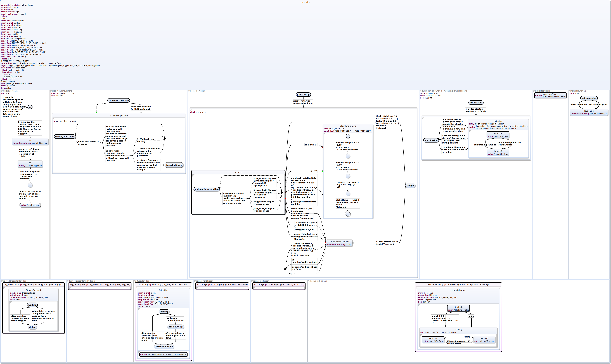Select lampOn state inside LLLampBlinking
611x364 pixels.
pyautogui.click(x=433, y=340)
